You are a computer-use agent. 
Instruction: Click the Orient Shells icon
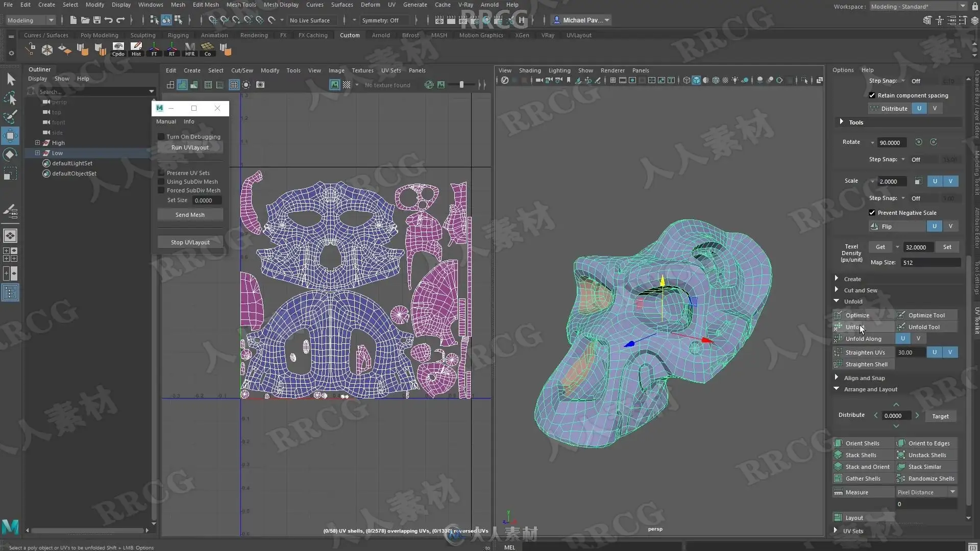tap(838, 443)
